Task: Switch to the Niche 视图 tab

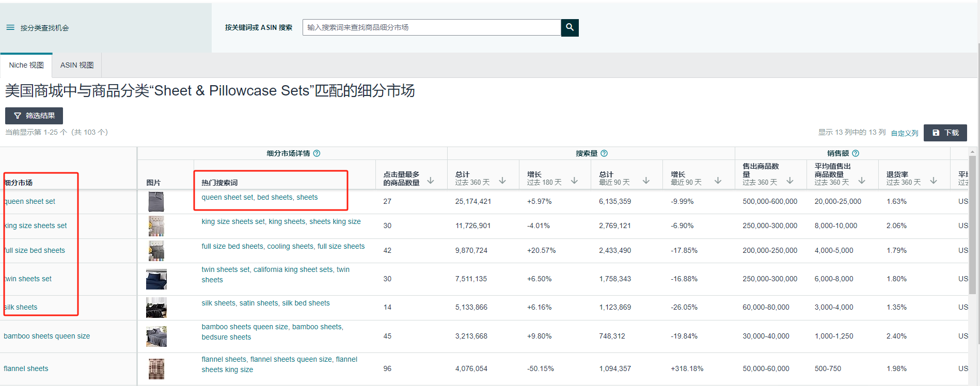Action: (x=26, y=66)
